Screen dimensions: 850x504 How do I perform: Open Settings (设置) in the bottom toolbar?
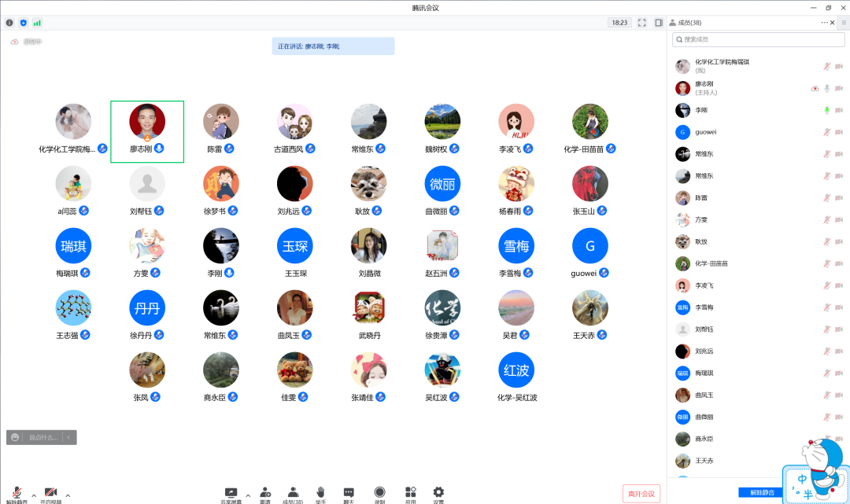(438, 493)
